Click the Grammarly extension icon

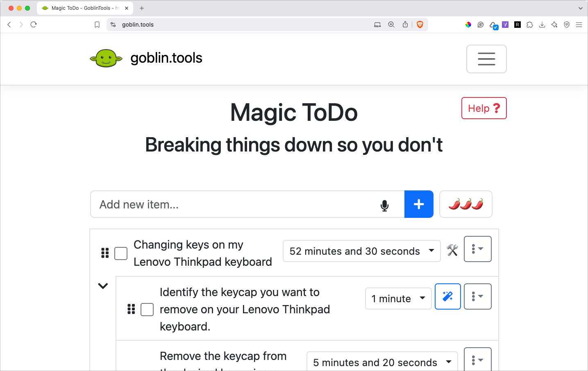[481, 25]
